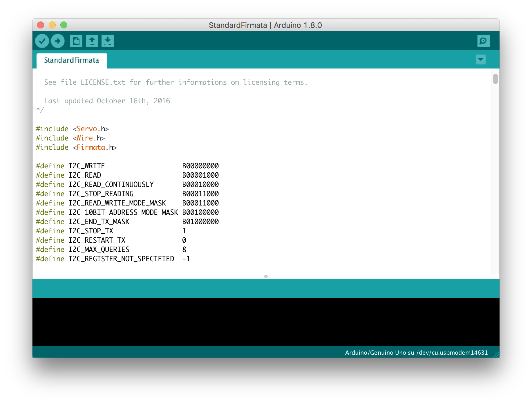Save the sketch with the down-arrow icon
This screenshot has height=404, width=532.
pyautogui.click(x=108, y=41)
